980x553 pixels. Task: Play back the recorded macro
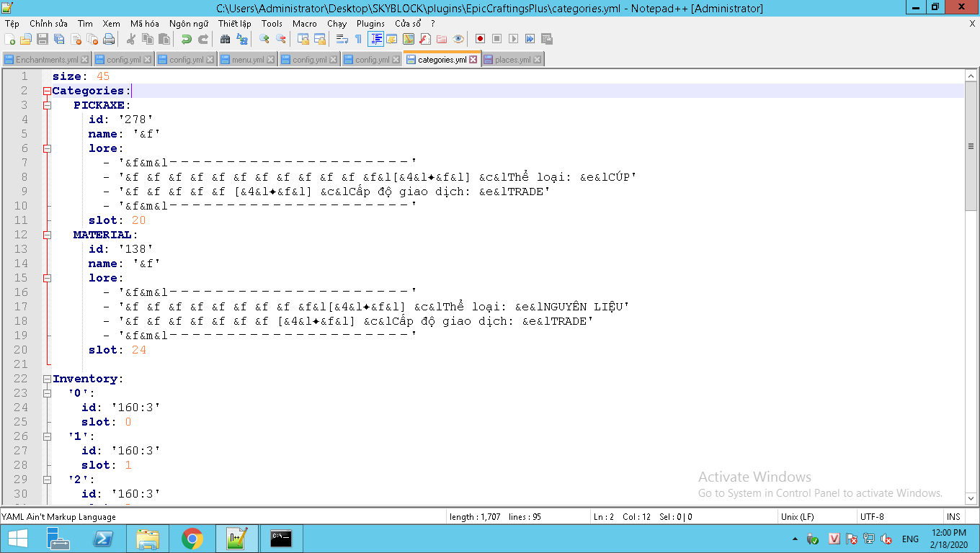click(513, 39)
